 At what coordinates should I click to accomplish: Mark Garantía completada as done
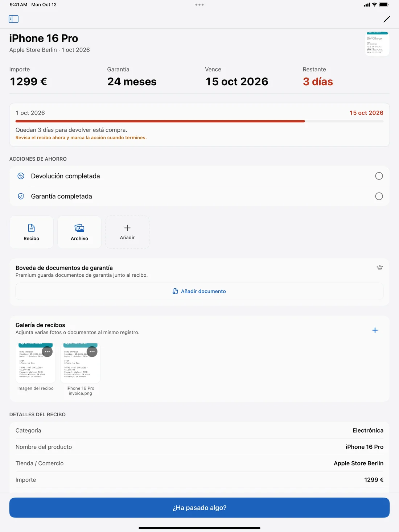pyautogui.click(x=379, y=196)
